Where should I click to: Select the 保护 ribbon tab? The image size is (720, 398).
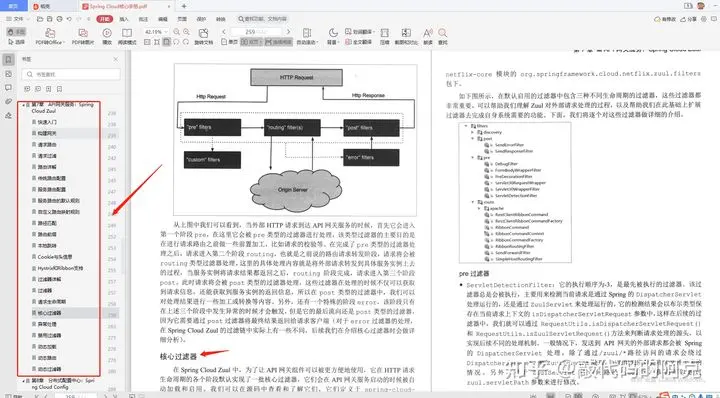click(201, 19)
